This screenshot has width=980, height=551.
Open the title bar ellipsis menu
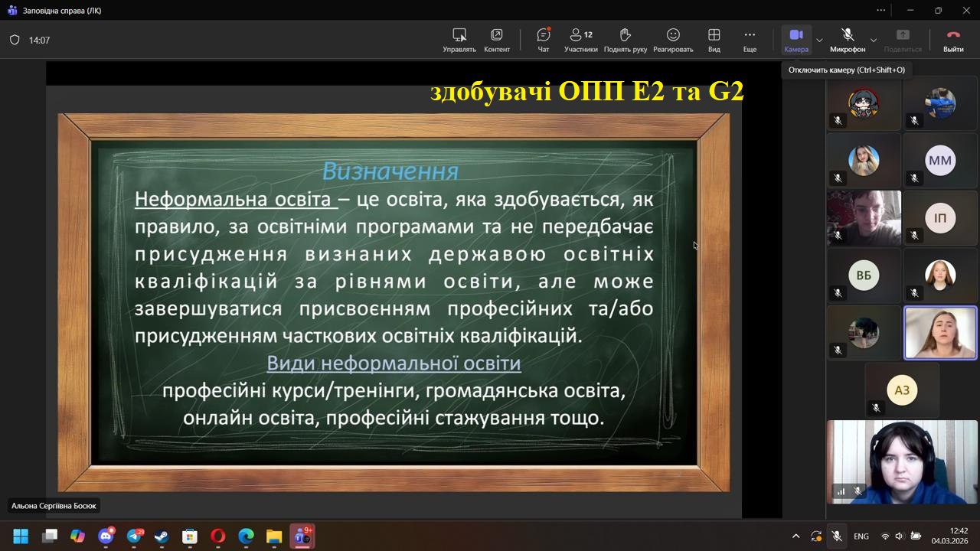coord(881,11)
